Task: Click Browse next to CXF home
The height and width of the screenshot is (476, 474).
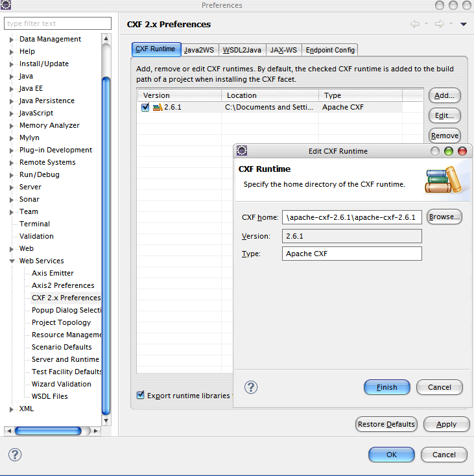Action: coord(444,217)
